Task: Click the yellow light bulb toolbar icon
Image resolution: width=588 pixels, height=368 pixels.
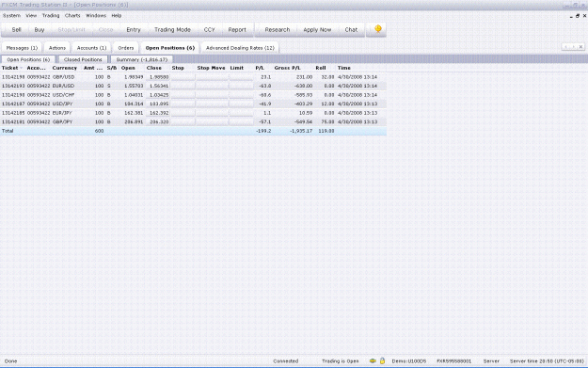Action: coord(377,29)
